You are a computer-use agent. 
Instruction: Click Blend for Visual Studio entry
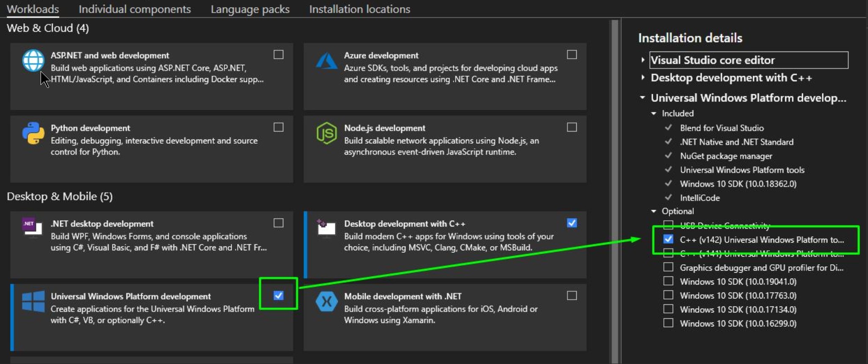(722, 128)
